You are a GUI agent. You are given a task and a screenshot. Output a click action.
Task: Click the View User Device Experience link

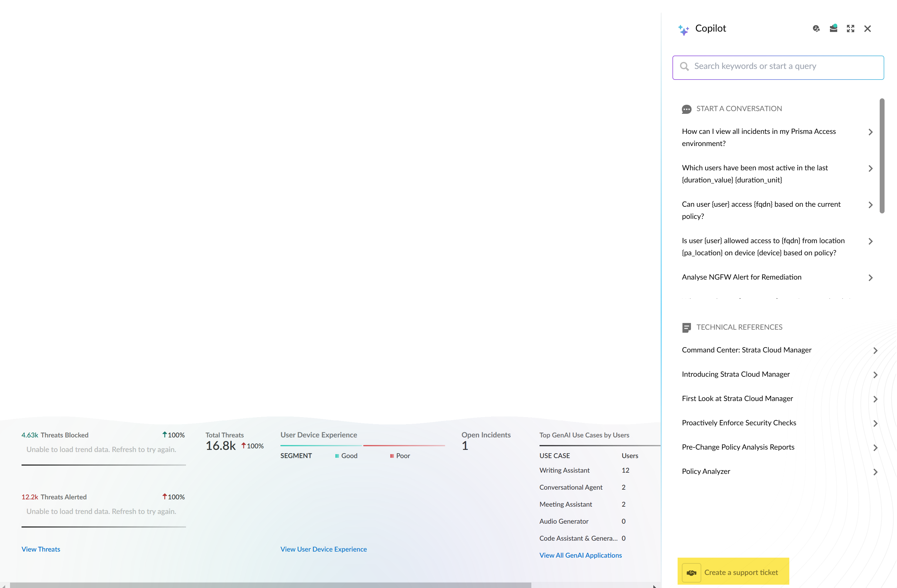[x=323, y=549]
